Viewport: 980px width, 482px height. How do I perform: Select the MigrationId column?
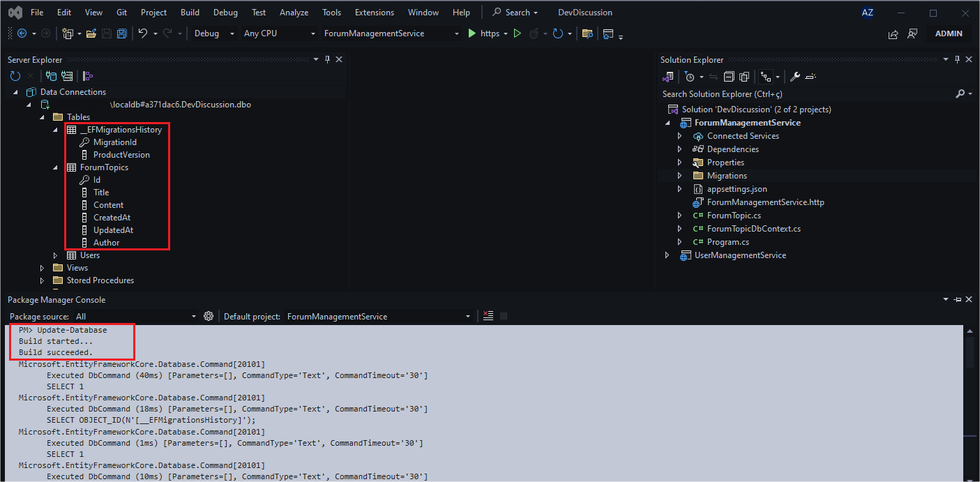[115, 142]
